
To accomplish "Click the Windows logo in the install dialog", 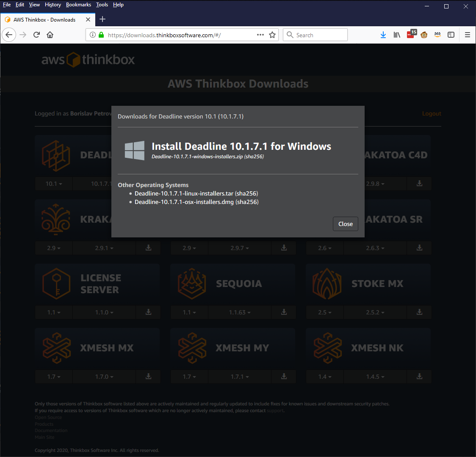I will pyautogui.click(x=134, y=150).
